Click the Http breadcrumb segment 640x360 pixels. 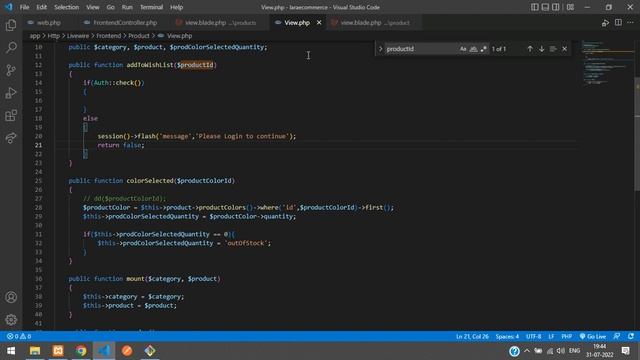coord(53,36)
